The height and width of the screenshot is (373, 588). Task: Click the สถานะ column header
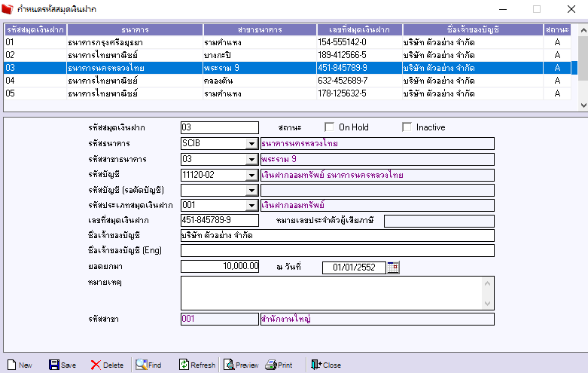[557, 29]
